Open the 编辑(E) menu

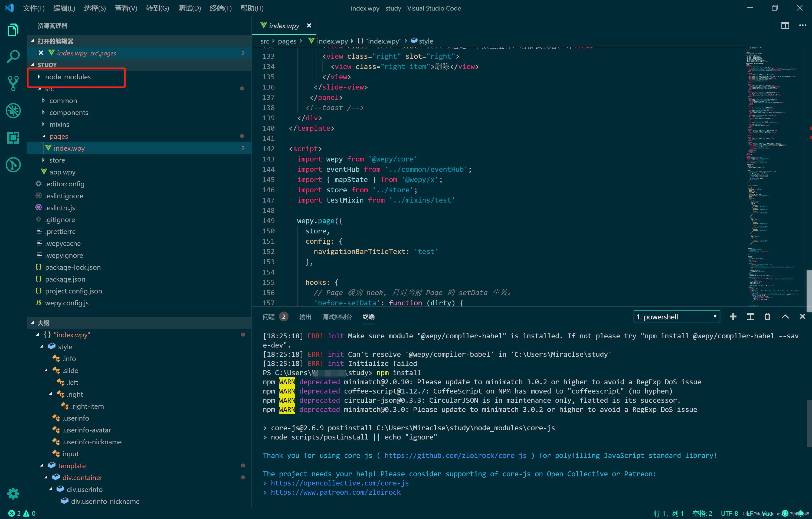pyautogui.click(x=64, y=8)
